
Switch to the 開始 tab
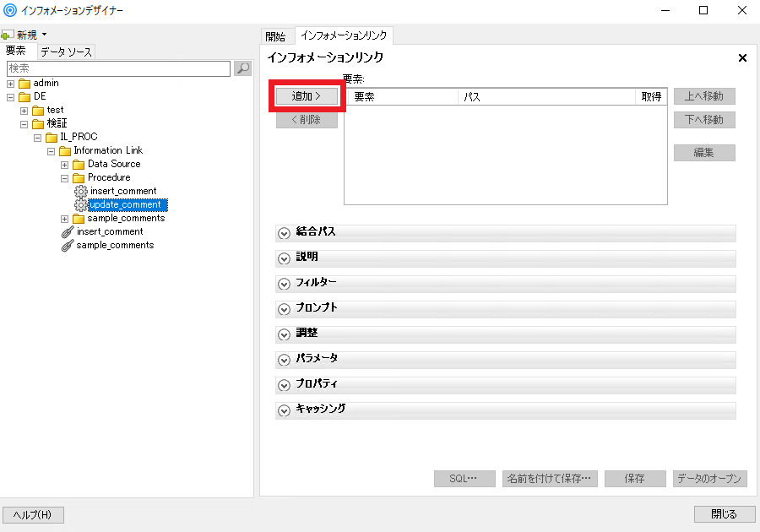point(276,36)
